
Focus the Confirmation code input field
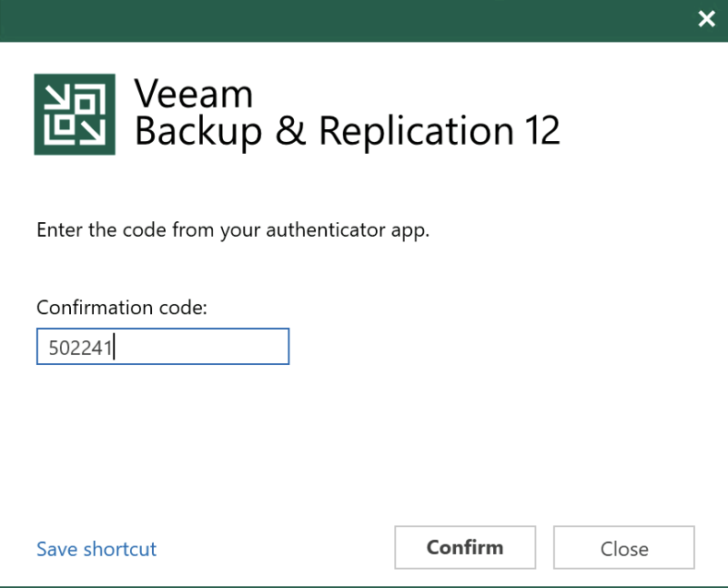[x=163, y=347]
